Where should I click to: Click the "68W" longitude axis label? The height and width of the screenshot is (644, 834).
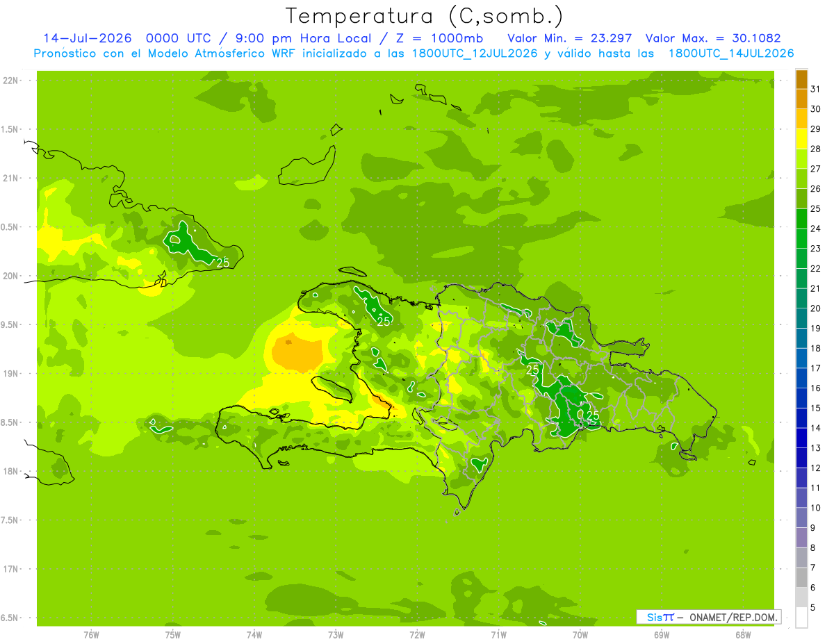743,635
